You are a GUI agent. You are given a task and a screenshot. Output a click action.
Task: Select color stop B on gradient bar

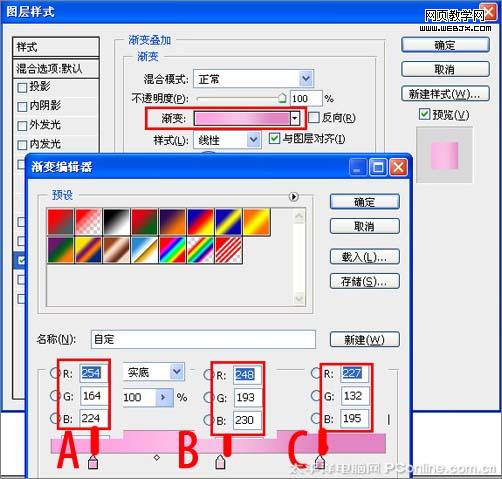(x=220, y=462)
